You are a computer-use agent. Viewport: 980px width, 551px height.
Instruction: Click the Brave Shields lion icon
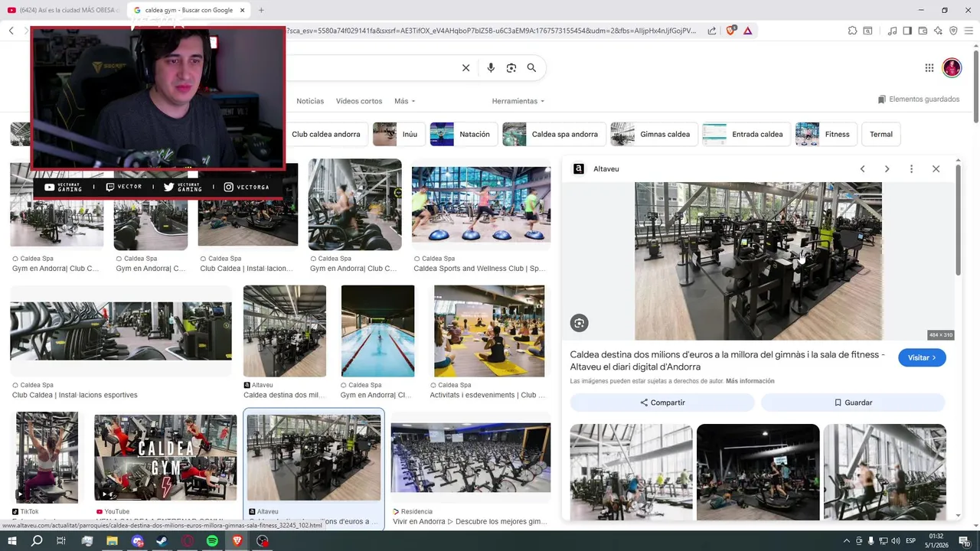click(730, 31)
